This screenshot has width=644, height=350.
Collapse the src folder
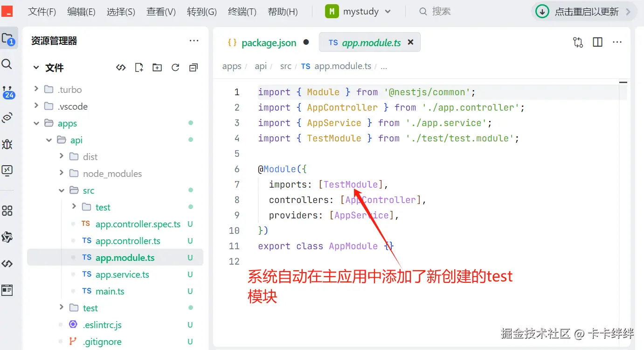tap(62, 190)
